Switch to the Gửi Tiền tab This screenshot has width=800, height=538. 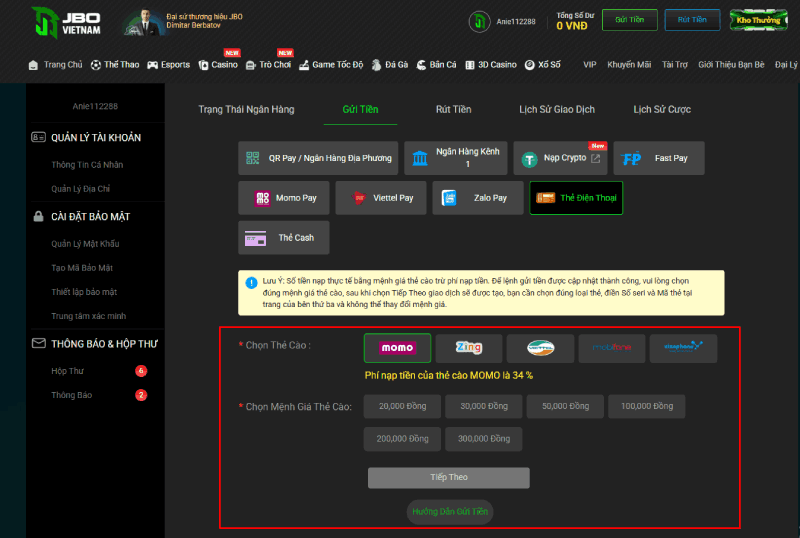tap(360, 109)
